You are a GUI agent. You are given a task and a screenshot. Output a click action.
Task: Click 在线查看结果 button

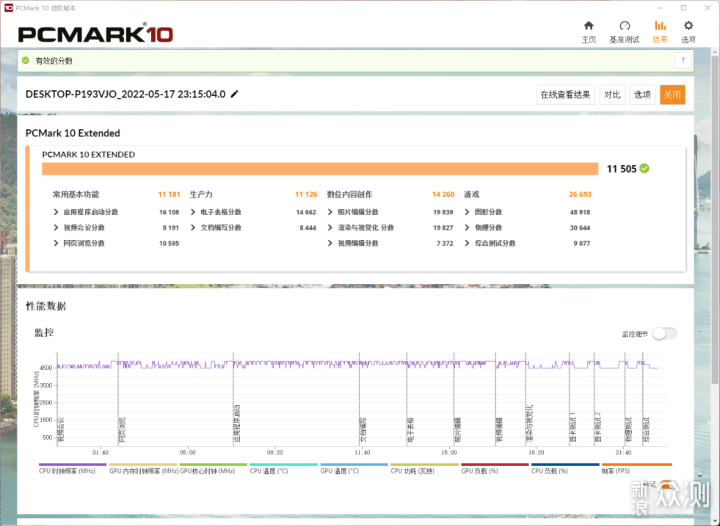click(x=565, y=95)
